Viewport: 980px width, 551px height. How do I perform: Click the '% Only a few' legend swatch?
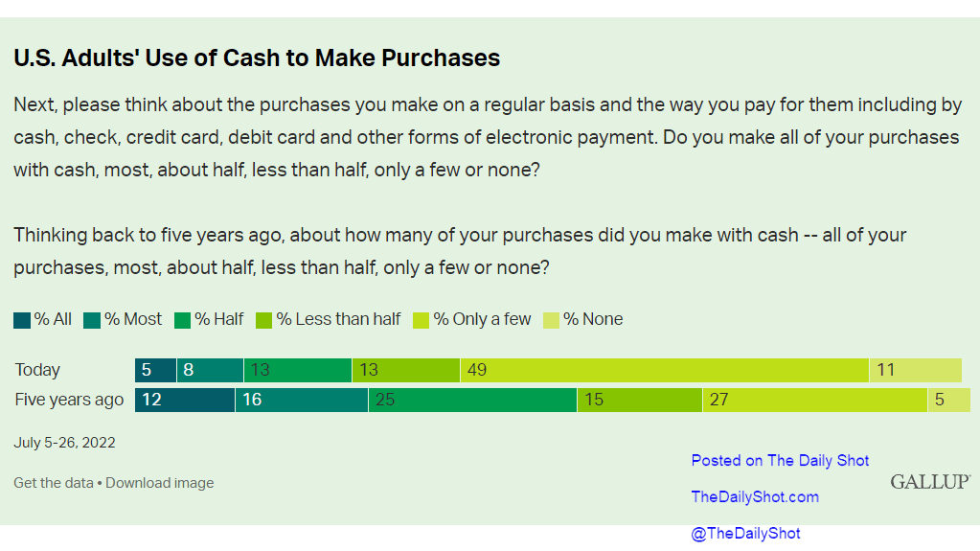coord(422,321)
